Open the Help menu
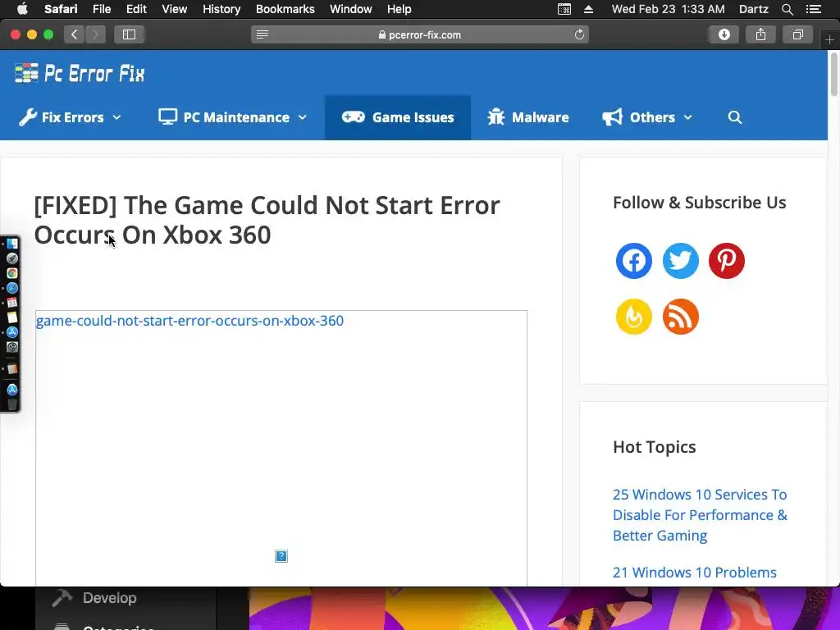The image size is (840, 630). pyautogui.click(x=399, y=9)
